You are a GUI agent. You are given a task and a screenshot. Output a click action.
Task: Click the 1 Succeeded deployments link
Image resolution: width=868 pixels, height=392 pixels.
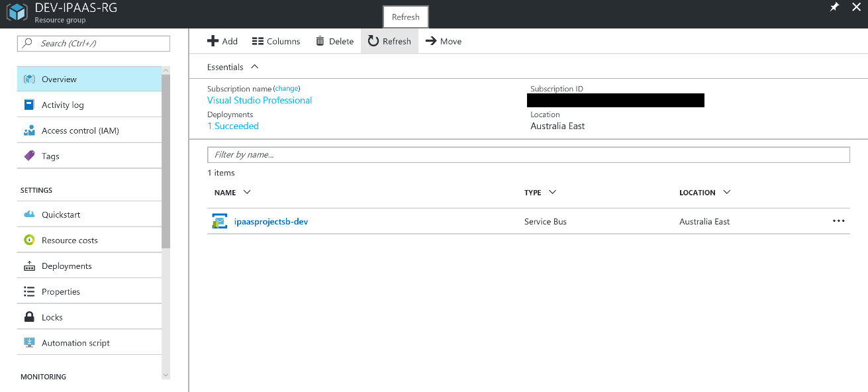pos(232,126)
